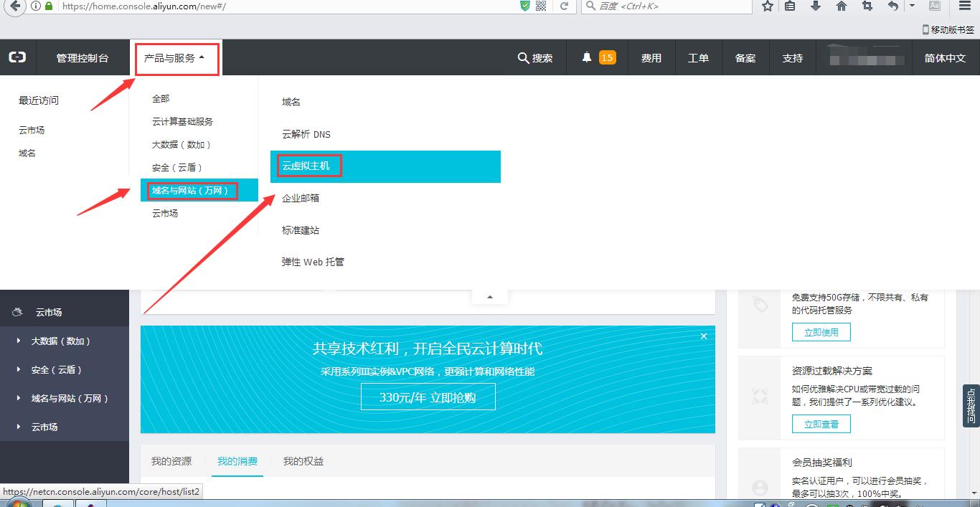The image size is (980, 507).
Task: Open the dropdown arrow beside undo icon
Action: click(912, 6)
